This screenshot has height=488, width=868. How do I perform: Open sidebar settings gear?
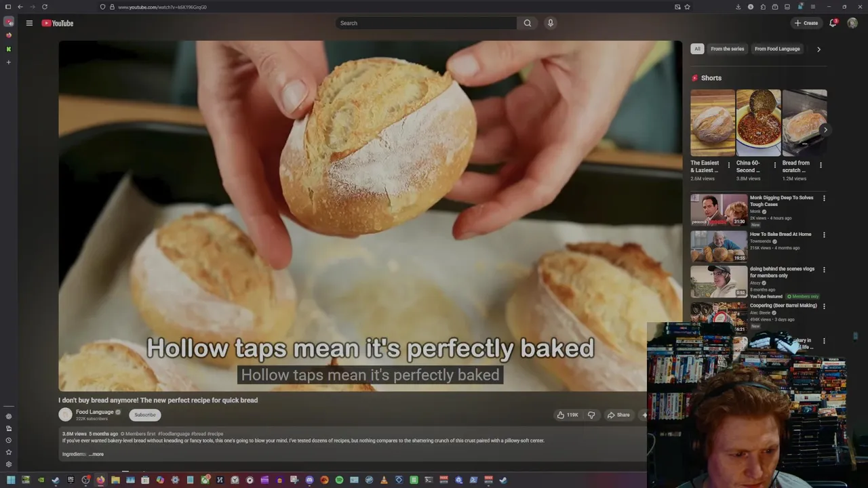(x=9, y=464)
